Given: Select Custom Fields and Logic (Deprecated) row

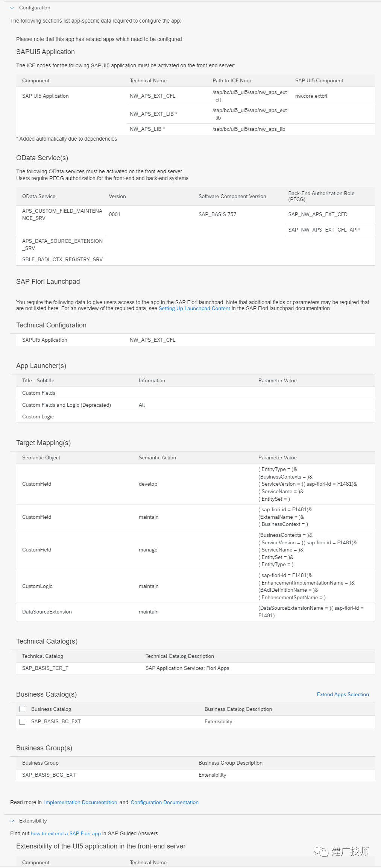Looking at the screenshot, I should coord(195,405).
